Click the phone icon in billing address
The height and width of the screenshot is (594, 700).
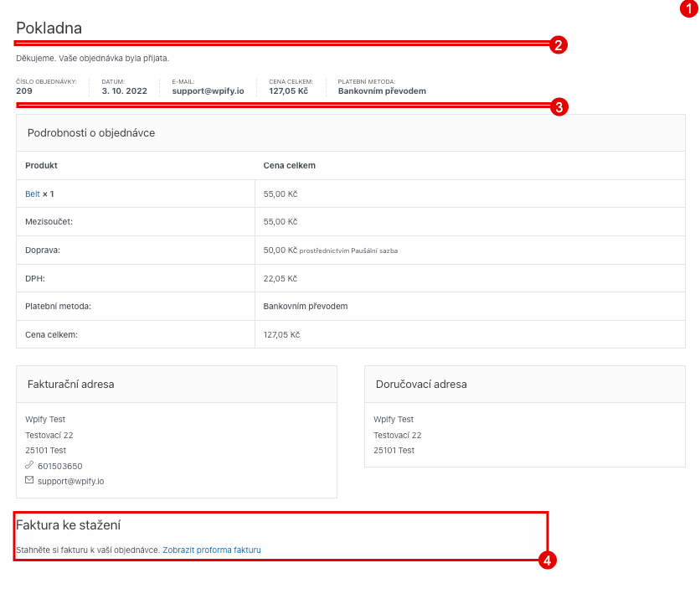(29, 466)
